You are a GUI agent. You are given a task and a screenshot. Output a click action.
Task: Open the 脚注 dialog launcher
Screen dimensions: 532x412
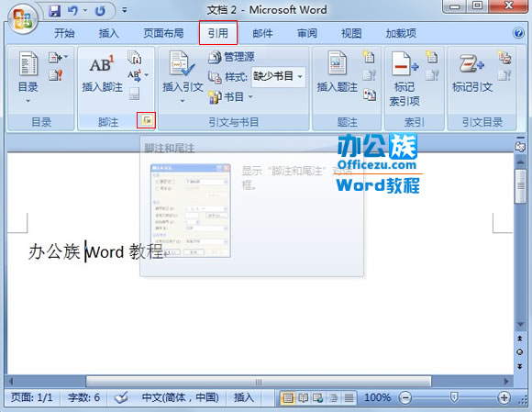pos(147,120)
